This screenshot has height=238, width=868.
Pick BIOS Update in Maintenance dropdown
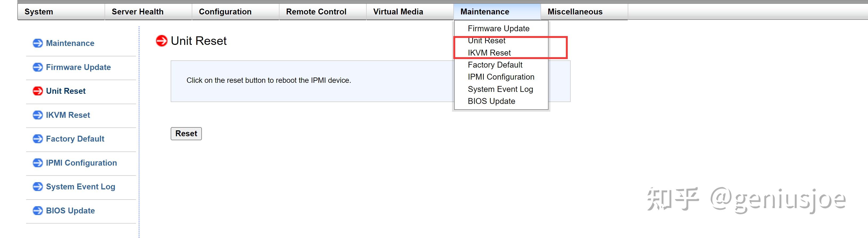tap(491, 101)
